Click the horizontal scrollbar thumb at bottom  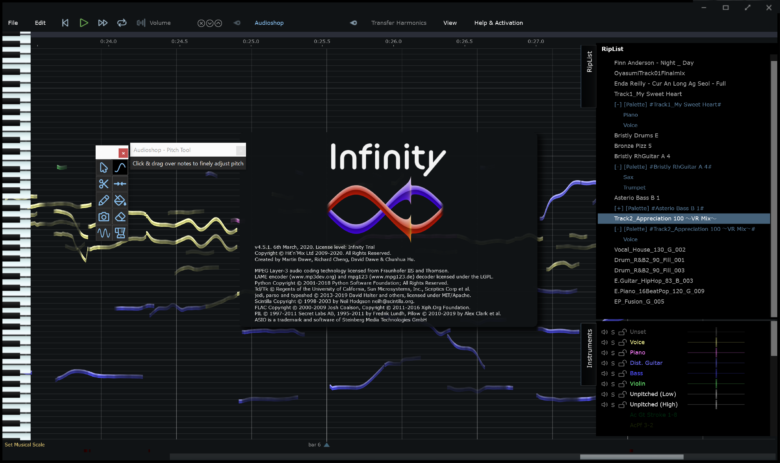coord(631,457)
